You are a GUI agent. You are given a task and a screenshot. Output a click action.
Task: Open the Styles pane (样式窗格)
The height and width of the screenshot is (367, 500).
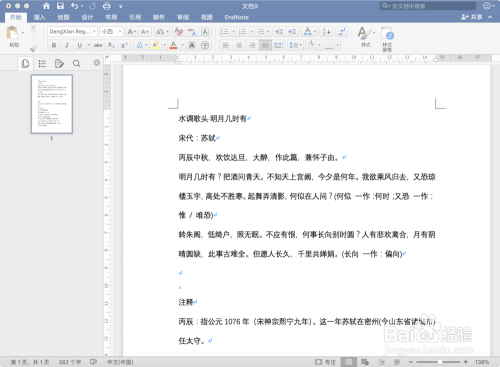pos(387,39)
